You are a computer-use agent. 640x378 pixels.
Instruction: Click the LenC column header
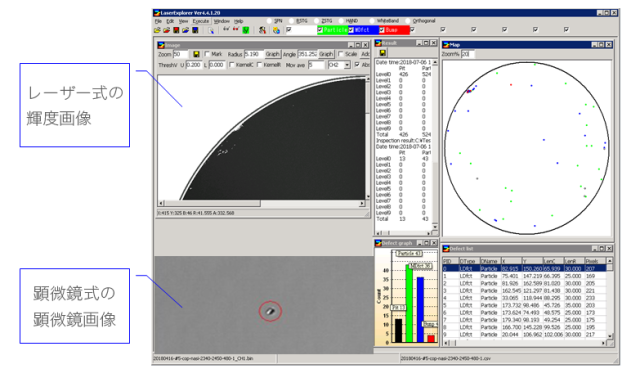pos(553,261)
